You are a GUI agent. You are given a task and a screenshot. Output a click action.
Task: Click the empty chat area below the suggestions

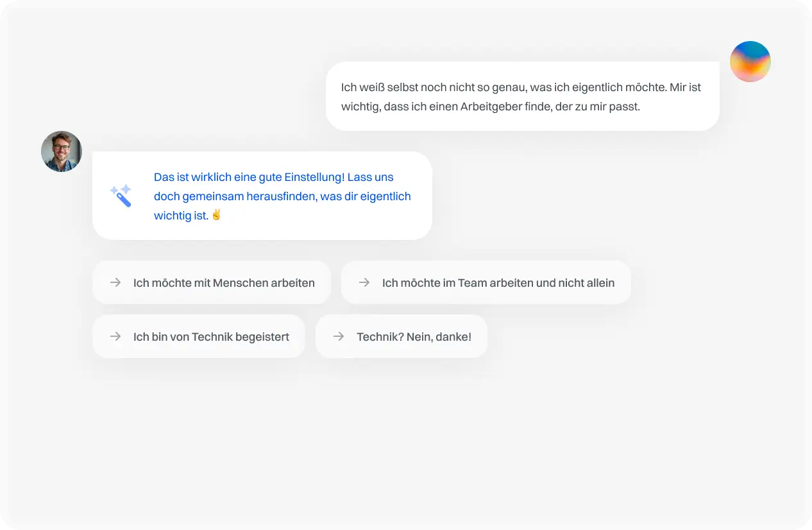click(405, 443)
